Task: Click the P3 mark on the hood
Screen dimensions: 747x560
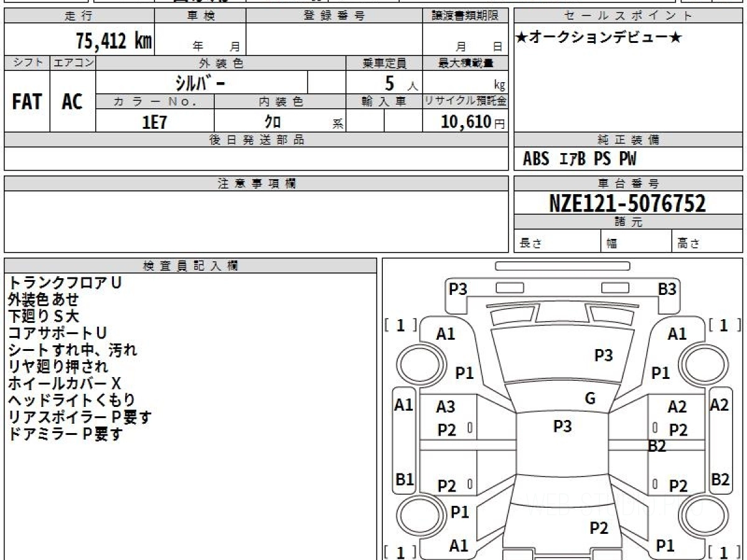Action: [604, 355]
